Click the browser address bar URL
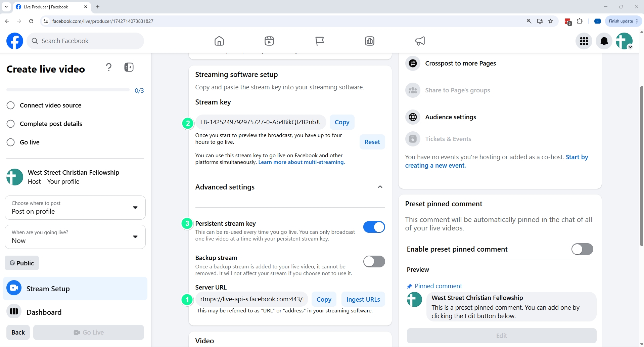644x347 pixels. pyautogui.click(x=103, y=21)
